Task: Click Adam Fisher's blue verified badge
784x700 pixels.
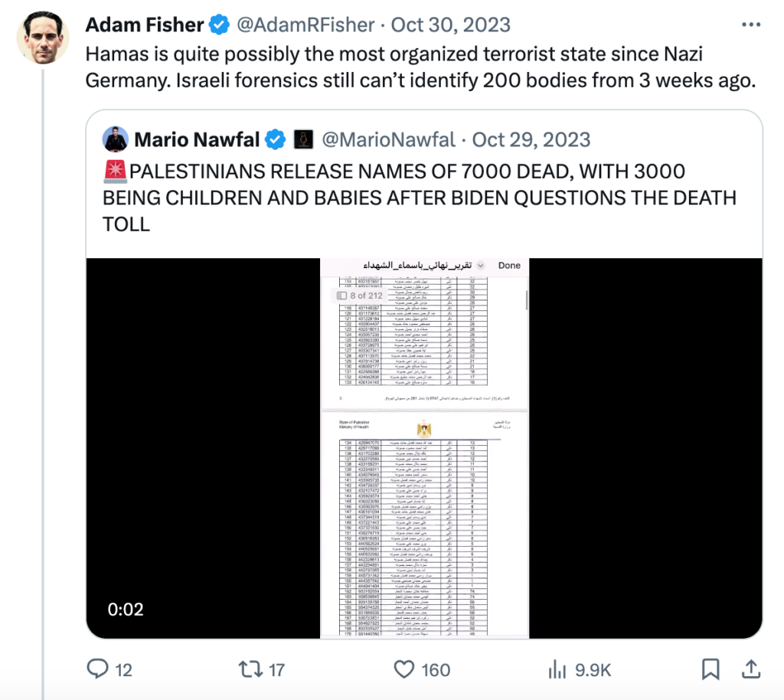Action: 218,24
